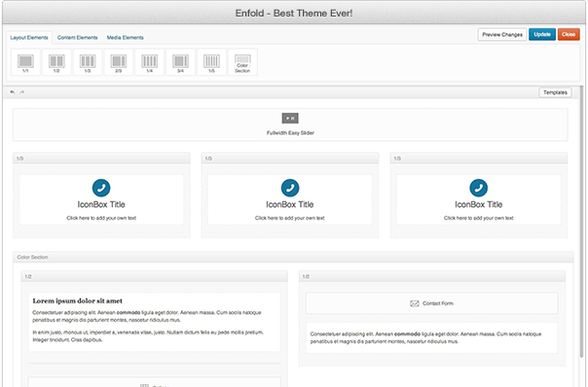Viewport: 588px width, 387px height.
Task: Switch to the Media Elements tab
Action: (126, 38)
